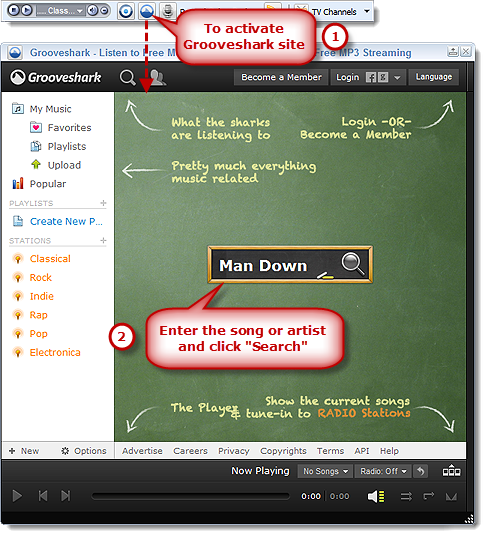
Task: Add a station with the STATIONS plus icon
Action: point(103,240)
